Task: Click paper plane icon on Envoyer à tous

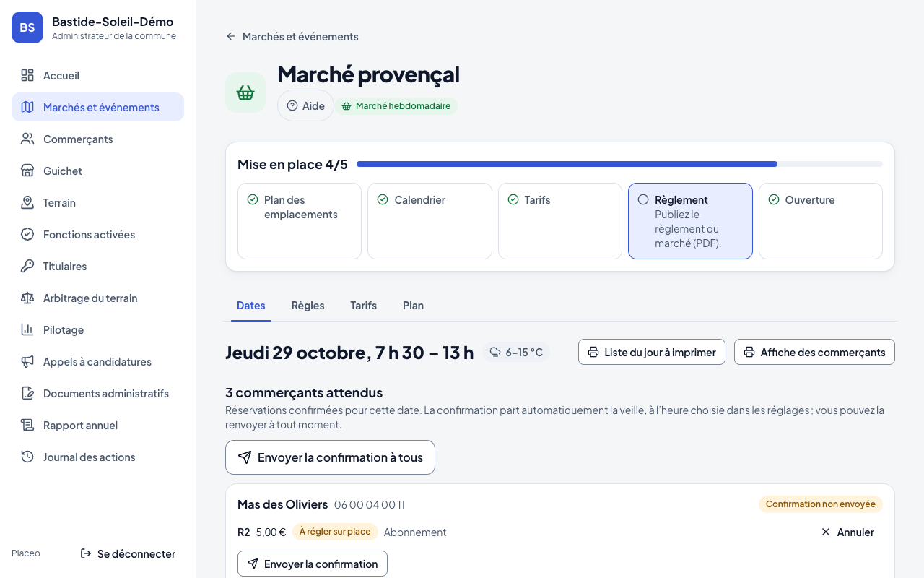Action: point(245,457)
